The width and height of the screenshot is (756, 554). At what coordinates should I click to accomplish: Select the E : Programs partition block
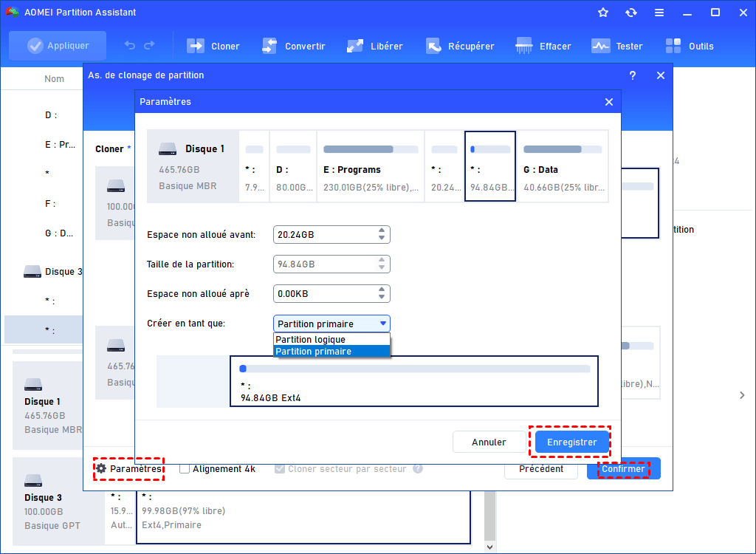[371, 166]
